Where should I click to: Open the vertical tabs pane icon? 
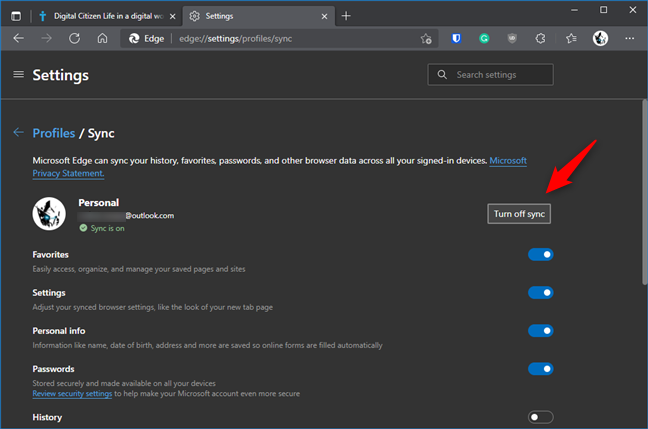[16, 16]
